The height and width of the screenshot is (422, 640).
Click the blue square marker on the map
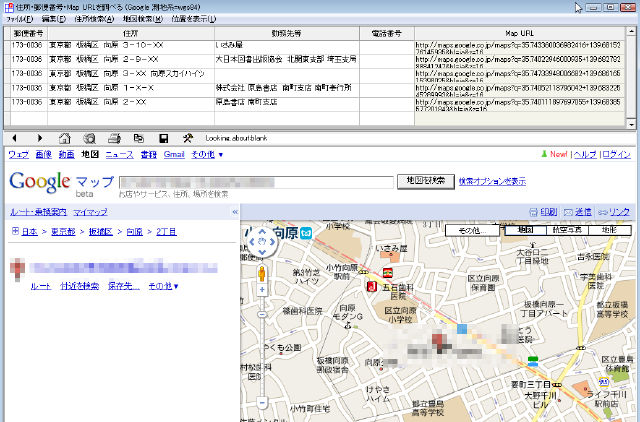pyautogui.click(x=462, y=329)
